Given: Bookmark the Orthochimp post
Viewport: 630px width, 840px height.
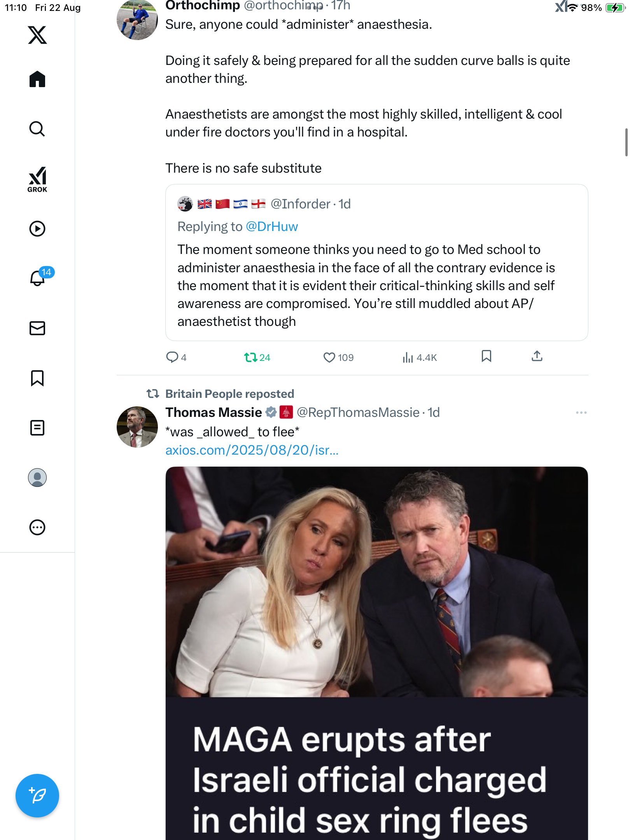Looking at the screenshot, I should [x=486, y=356].
